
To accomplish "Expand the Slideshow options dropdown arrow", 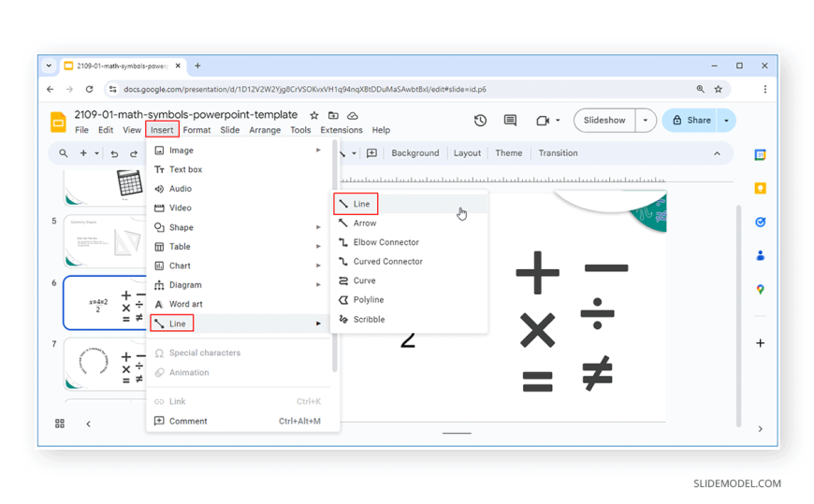I will tap(646, 121).
